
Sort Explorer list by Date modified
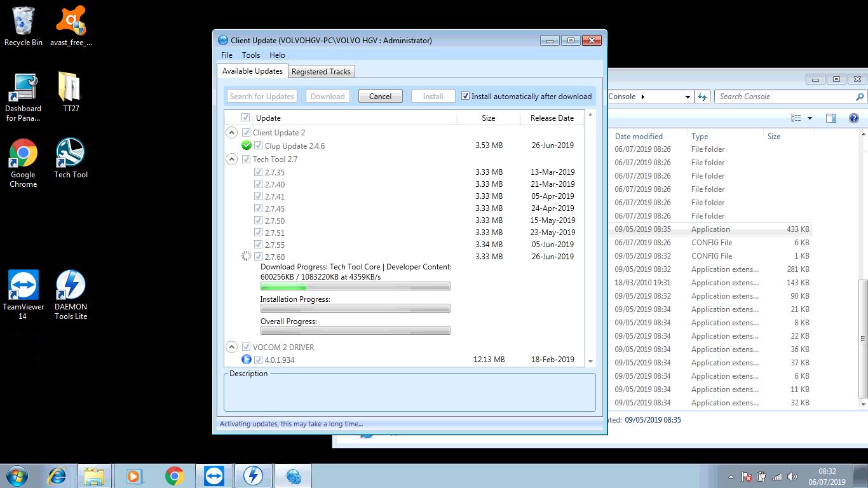[639, 137]
